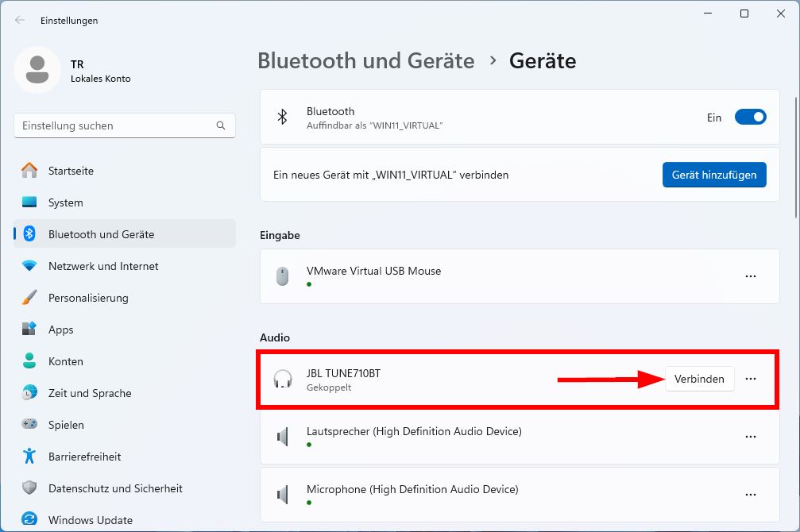Turn off the Bluetooth toggle
800x532 pixels.
click(x=750, y=117)
